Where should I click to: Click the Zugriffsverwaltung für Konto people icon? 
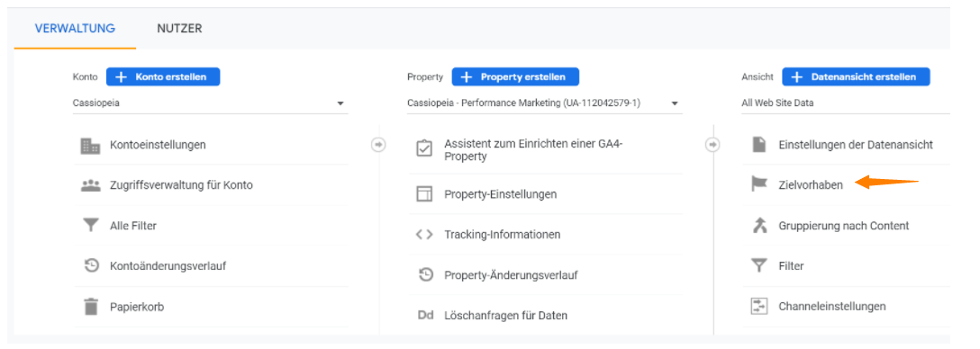click(91, 185)
